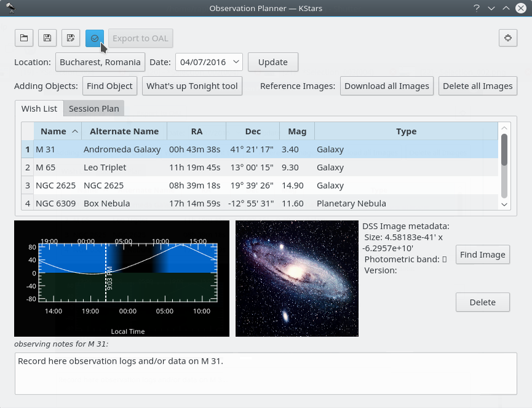Click the blue checkmark wizard icon
Viewport: 532px width, 408px height.
[x=94, y=38]
